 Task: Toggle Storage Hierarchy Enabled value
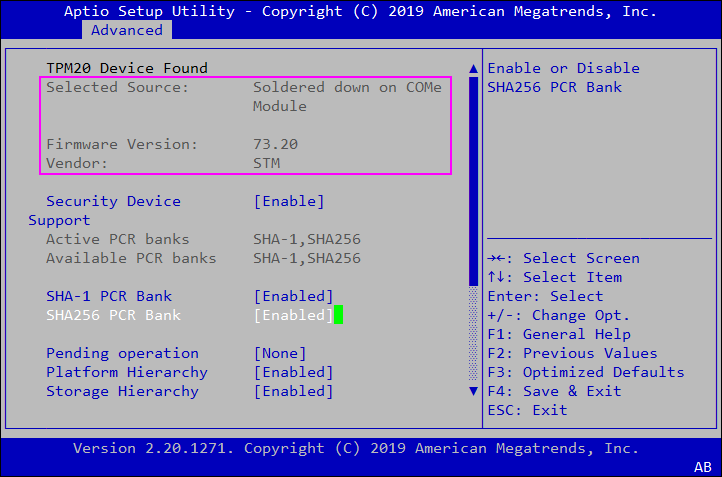pos(293,392)
